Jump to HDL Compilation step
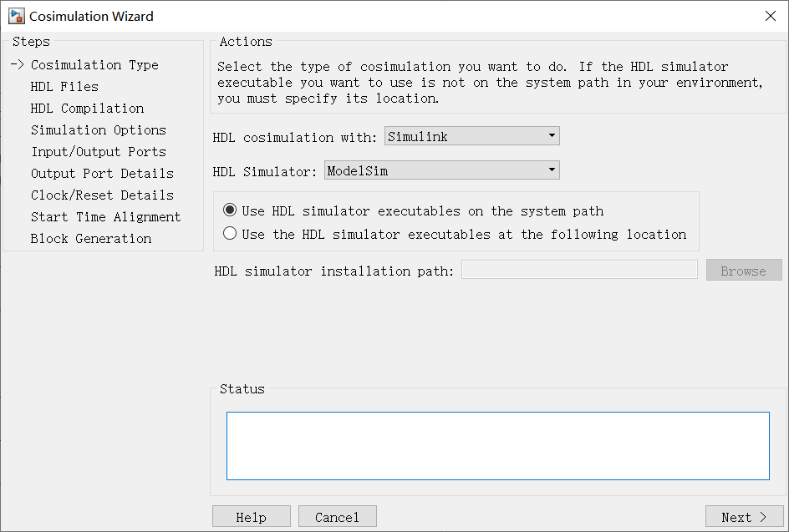The image size is (789, 532). pyautogui.click(x=87, y=108)
